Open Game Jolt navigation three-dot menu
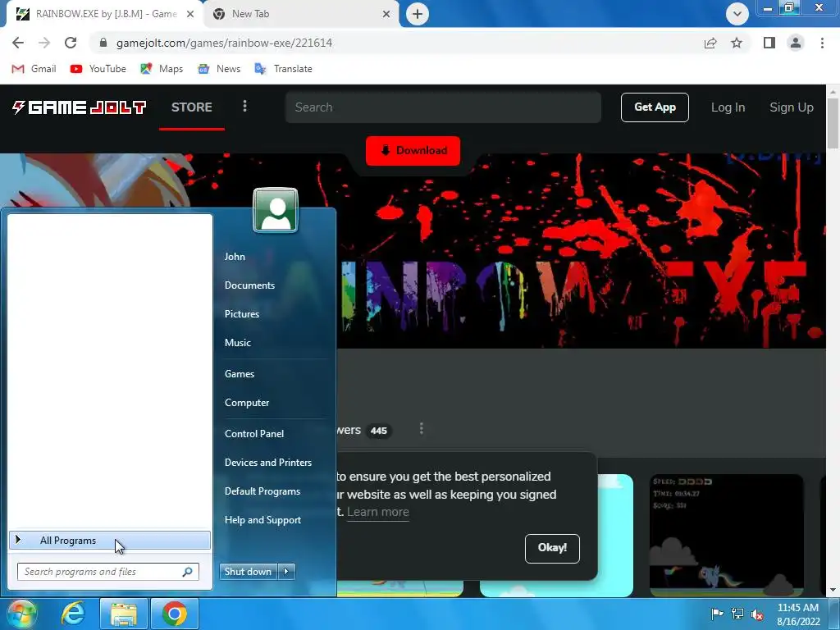 click(x=244, y=106)
